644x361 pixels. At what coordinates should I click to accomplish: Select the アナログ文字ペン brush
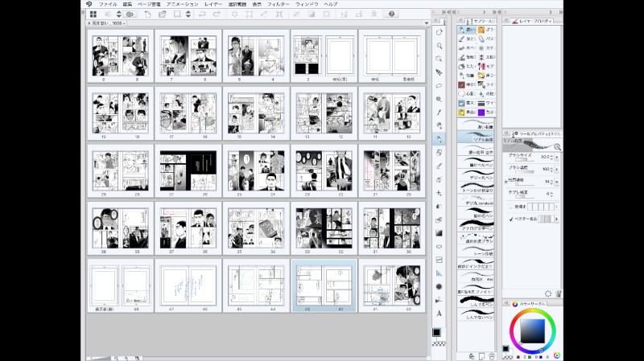[x=476, y=225]
